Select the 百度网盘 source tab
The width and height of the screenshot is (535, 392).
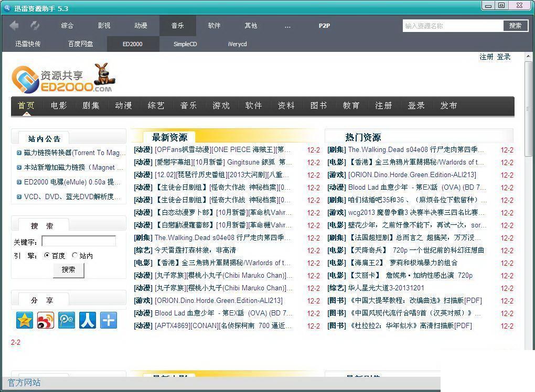click(81, 44)
